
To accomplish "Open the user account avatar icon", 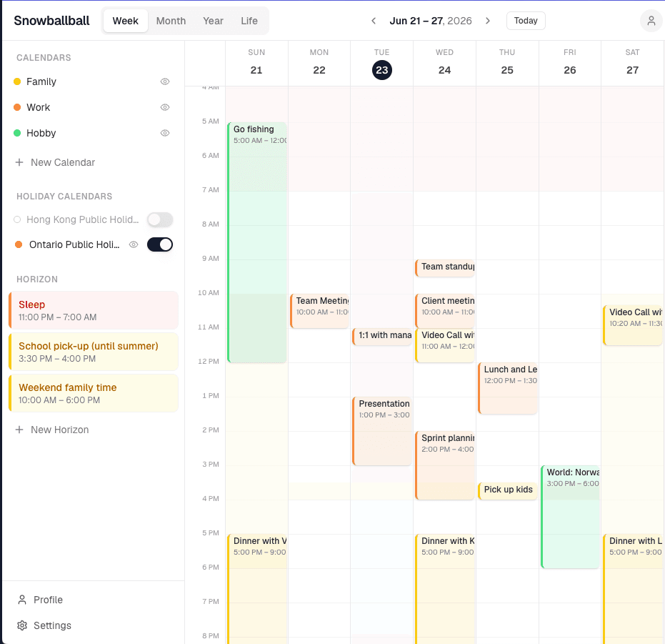I will (651, 21).
